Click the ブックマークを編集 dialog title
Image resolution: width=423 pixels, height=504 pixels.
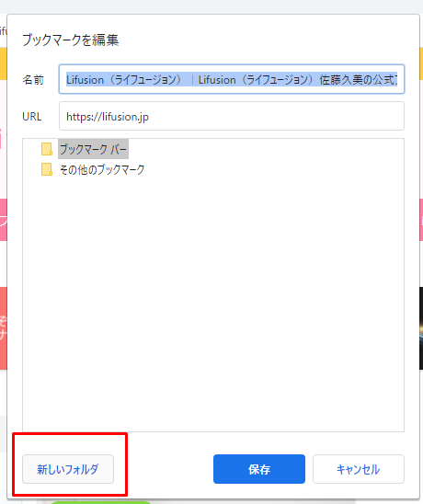pyautogui.click(x=71, y=40)
